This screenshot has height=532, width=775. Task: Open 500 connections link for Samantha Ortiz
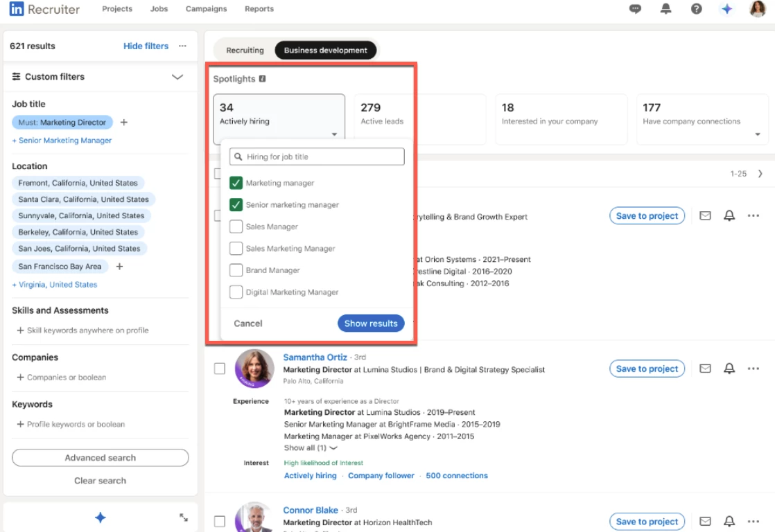click(457, 475)
